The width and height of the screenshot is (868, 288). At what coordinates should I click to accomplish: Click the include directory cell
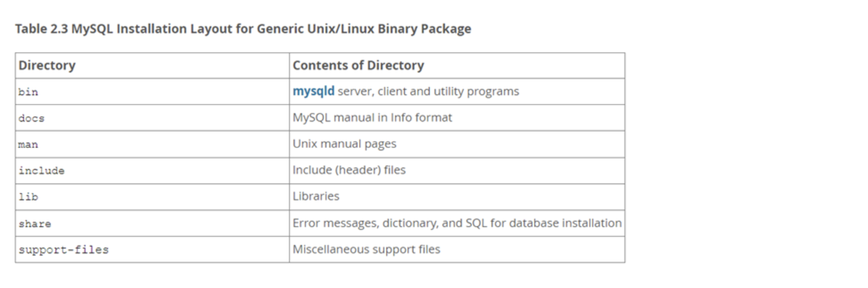(152, 170)
